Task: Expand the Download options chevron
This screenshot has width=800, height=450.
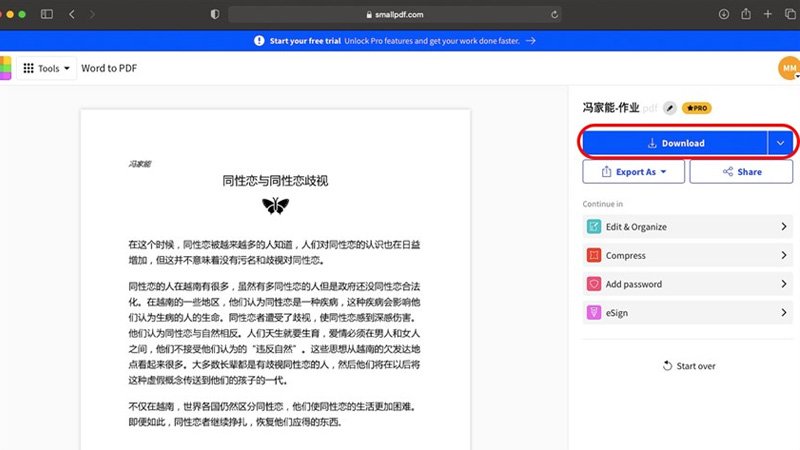Action: (780, 143)
